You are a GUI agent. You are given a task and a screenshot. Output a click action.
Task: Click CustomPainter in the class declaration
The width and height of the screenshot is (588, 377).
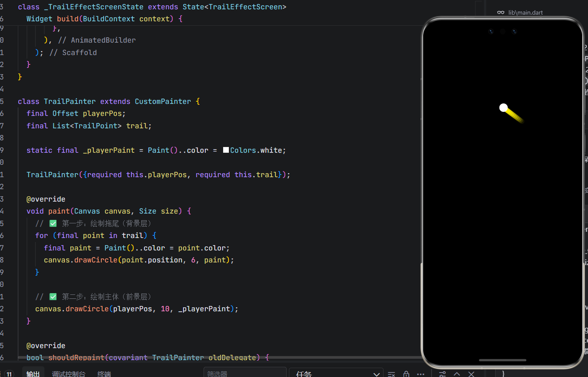coord(163,101)
